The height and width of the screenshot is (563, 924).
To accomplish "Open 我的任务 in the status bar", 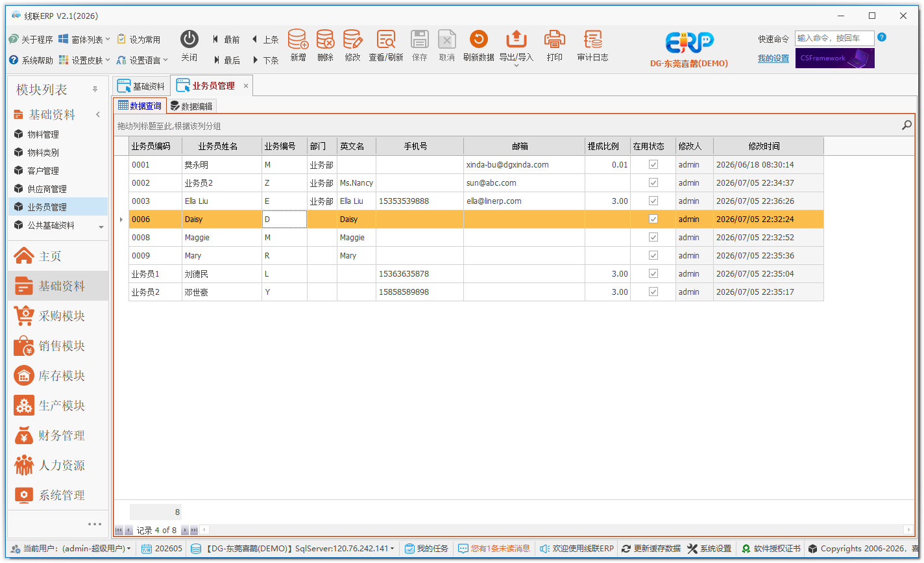I will tap(426, 549).
